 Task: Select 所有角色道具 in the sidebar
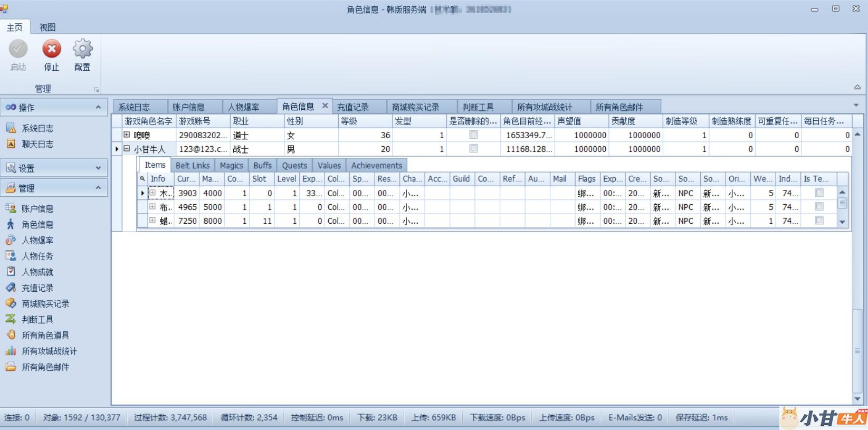click(x=45, y=336)
